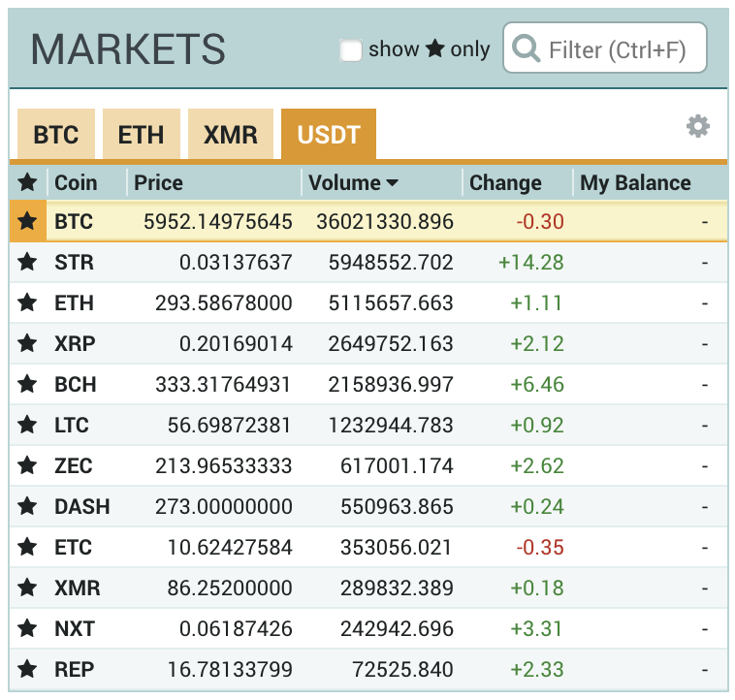Click price 16.78133799
This screenshot has height=700, width=735.
pyautogui.click(x=230, y=670)
